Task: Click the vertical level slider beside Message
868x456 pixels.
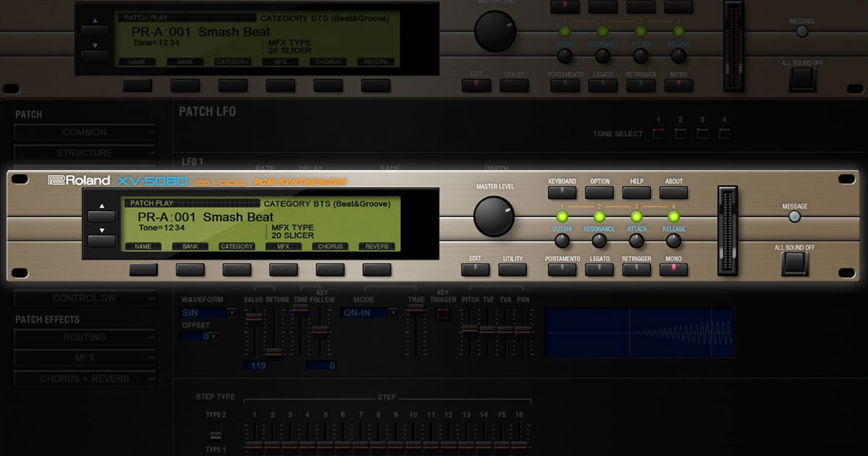Action: point(727,230)
